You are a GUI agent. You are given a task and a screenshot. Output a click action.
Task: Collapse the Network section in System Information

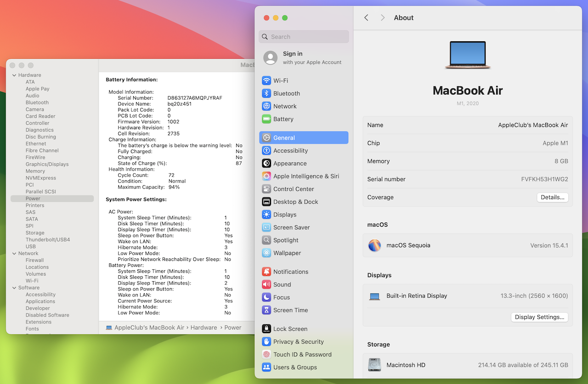point(14,253)
